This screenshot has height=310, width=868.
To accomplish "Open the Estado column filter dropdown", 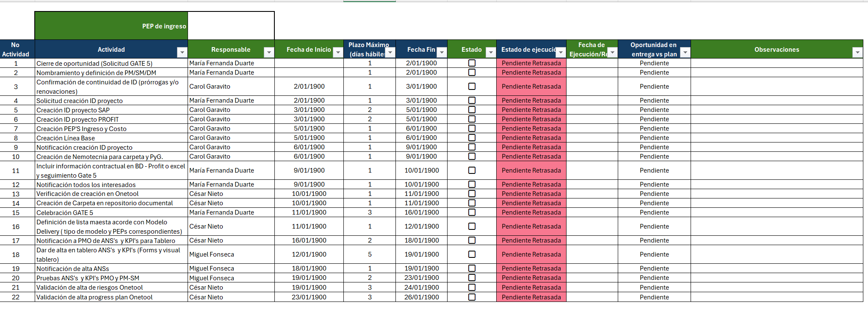I will (x=491, y=52).
